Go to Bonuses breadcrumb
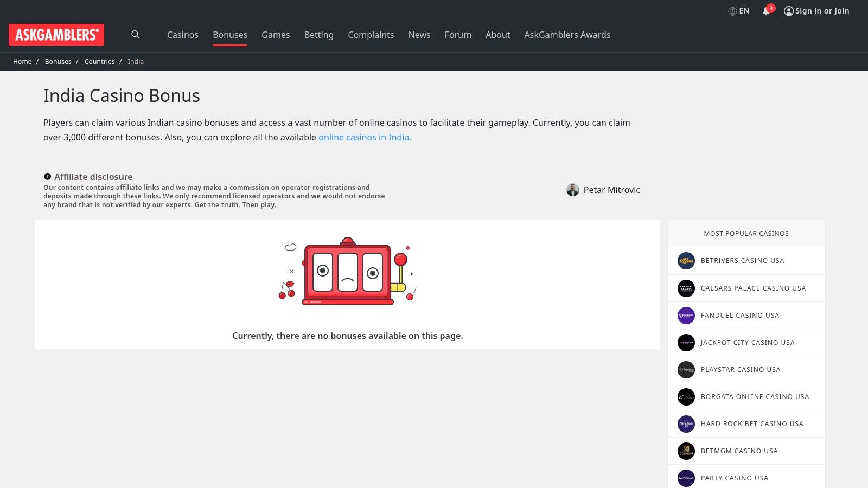 [x=58, y=62]
